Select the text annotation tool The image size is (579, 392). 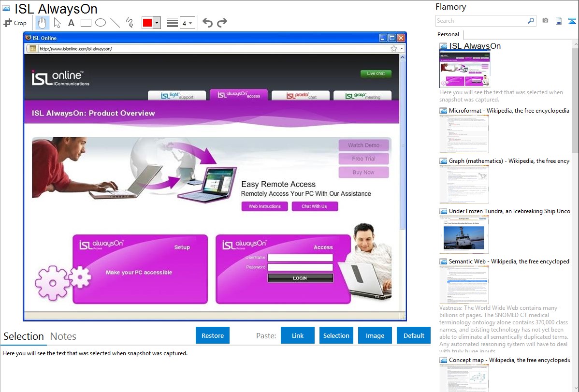pos(71,23)
